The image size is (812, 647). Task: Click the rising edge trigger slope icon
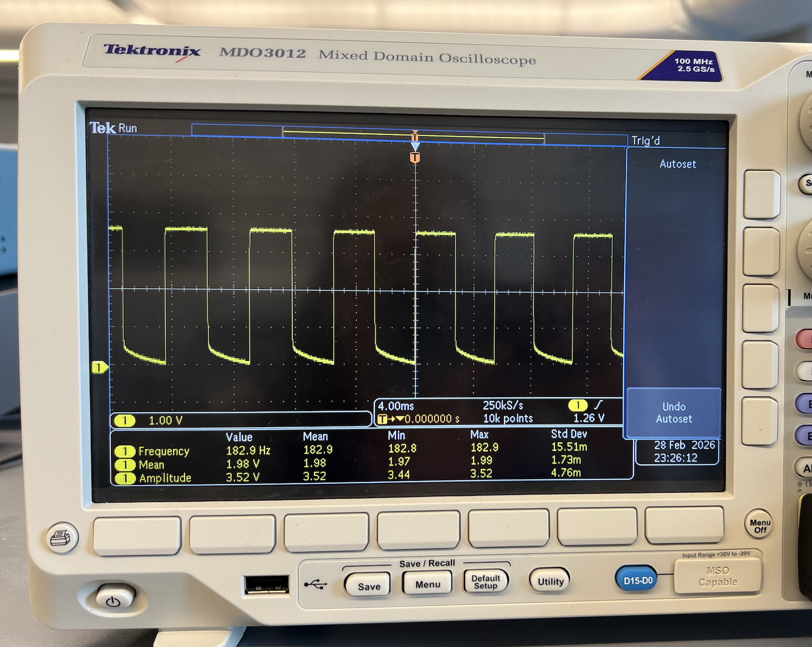pos(598,405)
